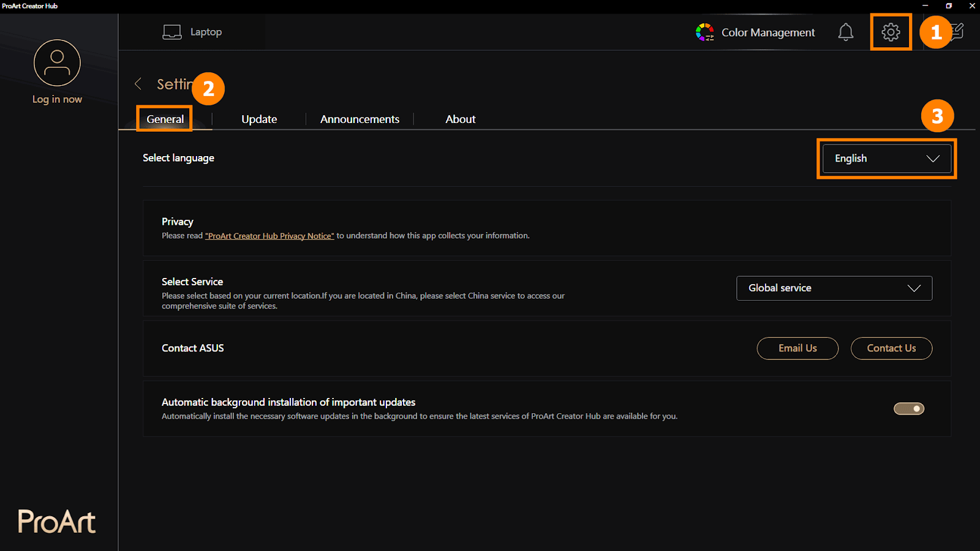This screenshot has height=551, width=980.
Task: Open the ProArt Creator Hub Privacy Notice link
Action: click(x=269, y=236)
